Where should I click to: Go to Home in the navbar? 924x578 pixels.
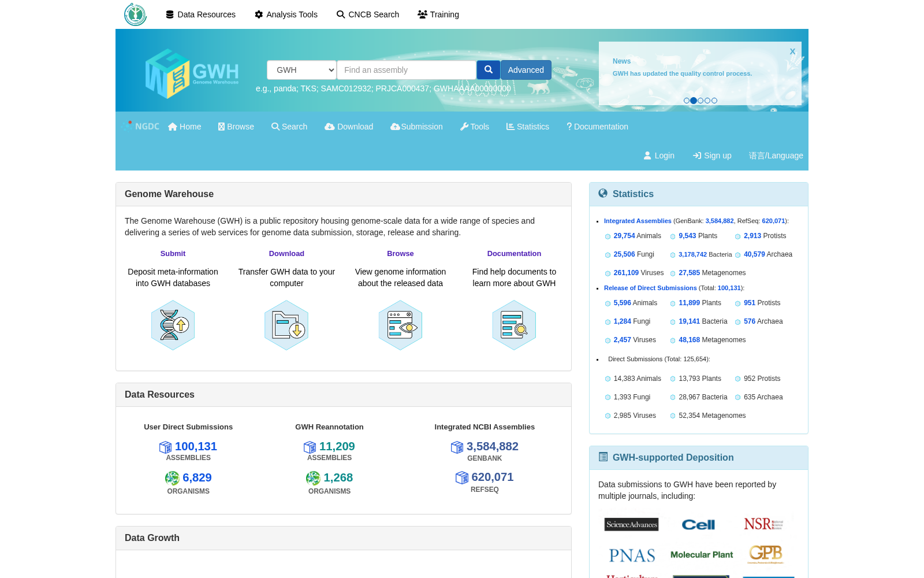click(x=184, y=127)
